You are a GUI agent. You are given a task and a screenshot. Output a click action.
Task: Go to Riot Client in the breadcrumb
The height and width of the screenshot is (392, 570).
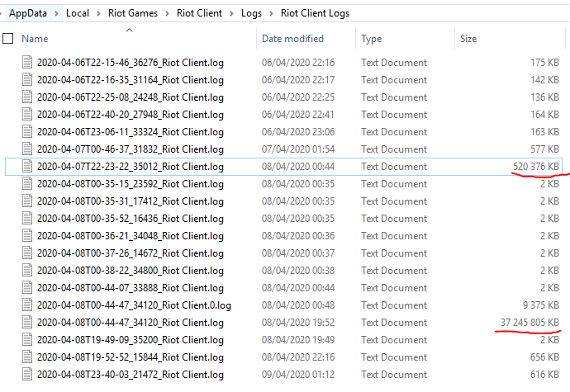click(x=199, y=13)
